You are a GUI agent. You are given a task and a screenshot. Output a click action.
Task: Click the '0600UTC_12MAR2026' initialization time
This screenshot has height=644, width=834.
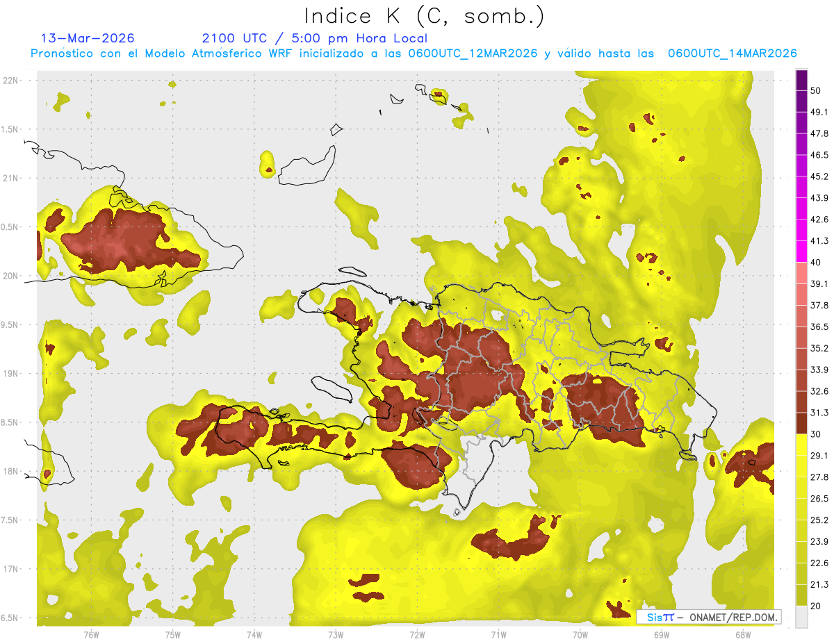pyautogui.click(x=473, y=53)
